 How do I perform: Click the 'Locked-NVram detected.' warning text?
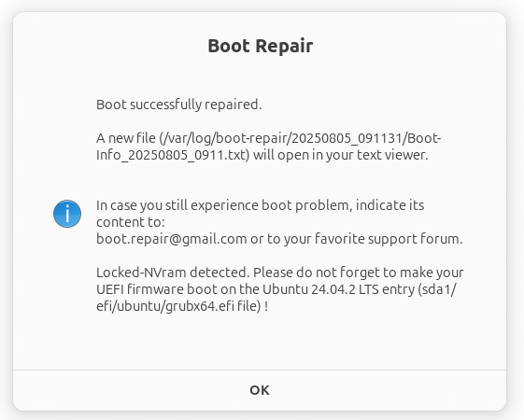(x=173, y=273)
